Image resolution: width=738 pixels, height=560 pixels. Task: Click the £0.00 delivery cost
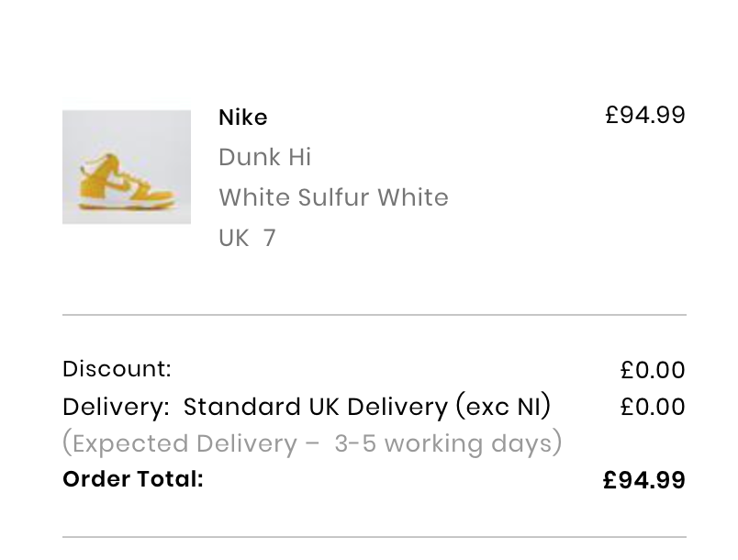[653, 407]
